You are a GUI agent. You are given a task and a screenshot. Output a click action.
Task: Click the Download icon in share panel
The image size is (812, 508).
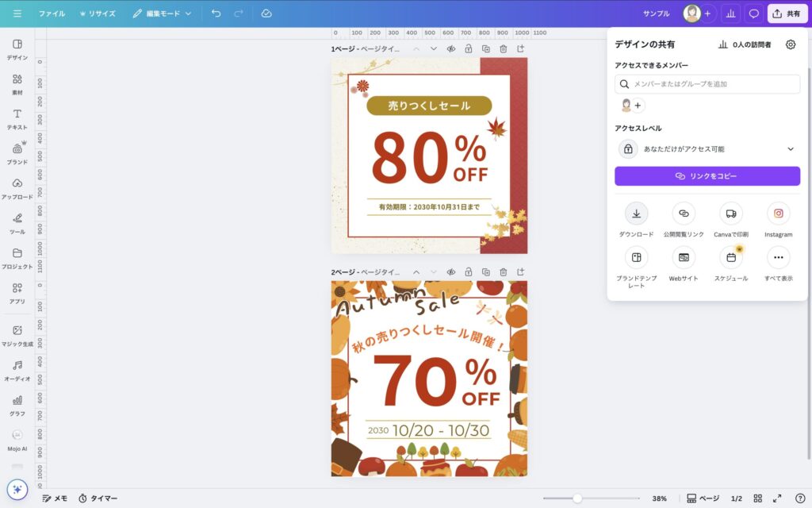point(636,214)
